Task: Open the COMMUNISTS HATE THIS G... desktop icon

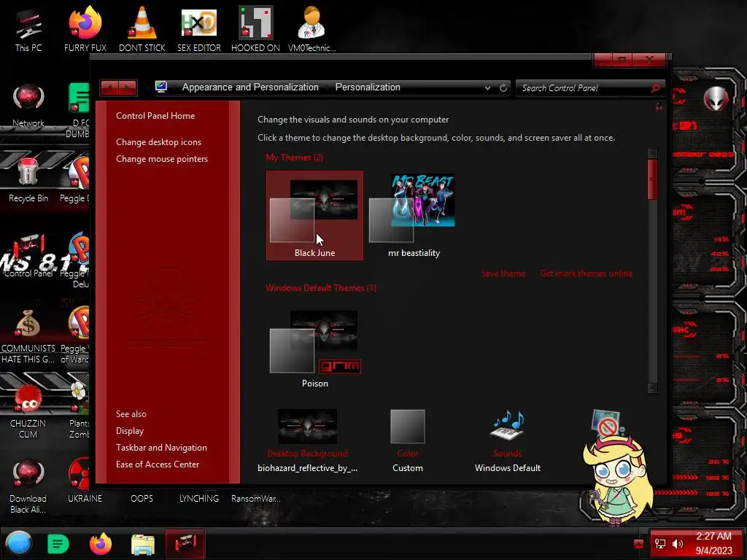Action: (x=28, y=336)
